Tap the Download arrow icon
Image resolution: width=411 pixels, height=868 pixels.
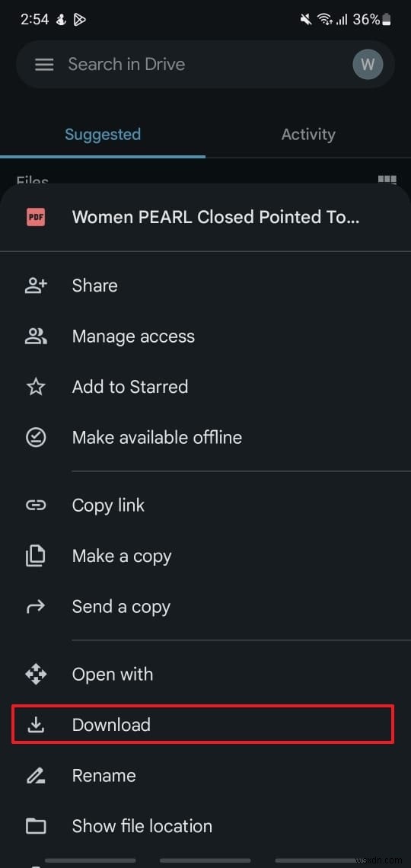click(36, 725)
